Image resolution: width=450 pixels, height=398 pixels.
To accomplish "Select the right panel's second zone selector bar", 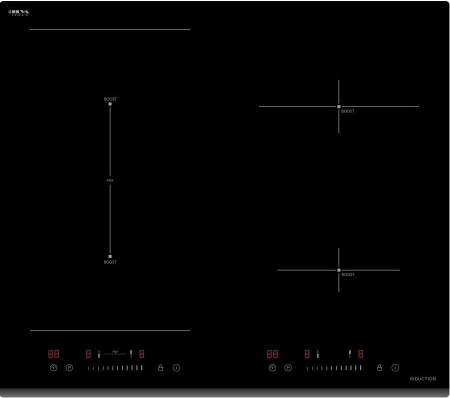I will pyautogui.click(x=350, y=354).
